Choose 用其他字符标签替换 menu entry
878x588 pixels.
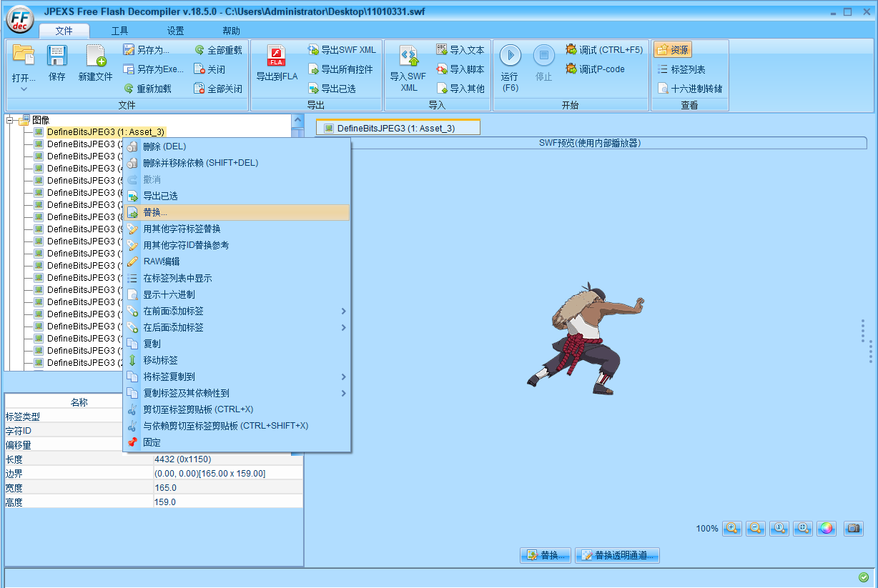tap(237, 229)
